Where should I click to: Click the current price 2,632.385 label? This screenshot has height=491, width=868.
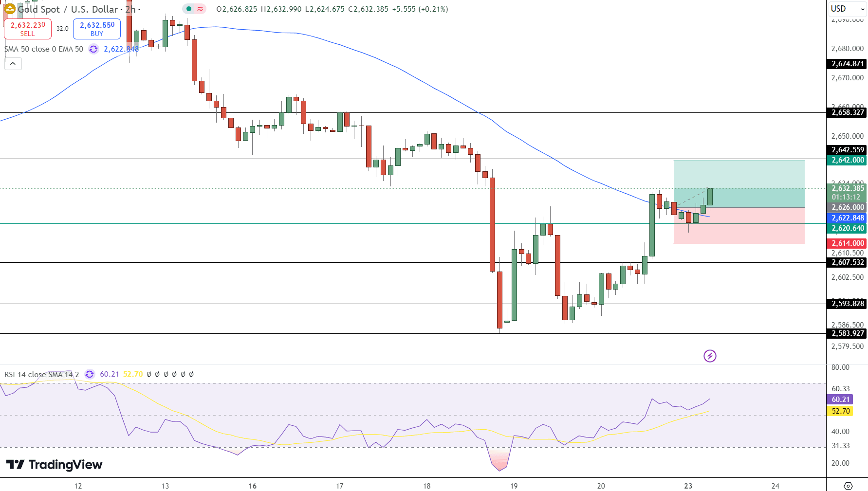coord(847,188)
